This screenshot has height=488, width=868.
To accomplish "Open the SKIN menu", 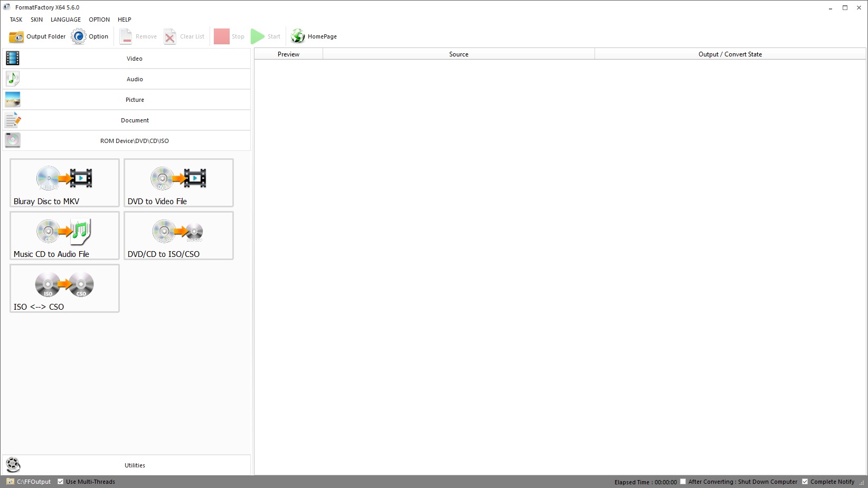I will (x=37, y=20).
